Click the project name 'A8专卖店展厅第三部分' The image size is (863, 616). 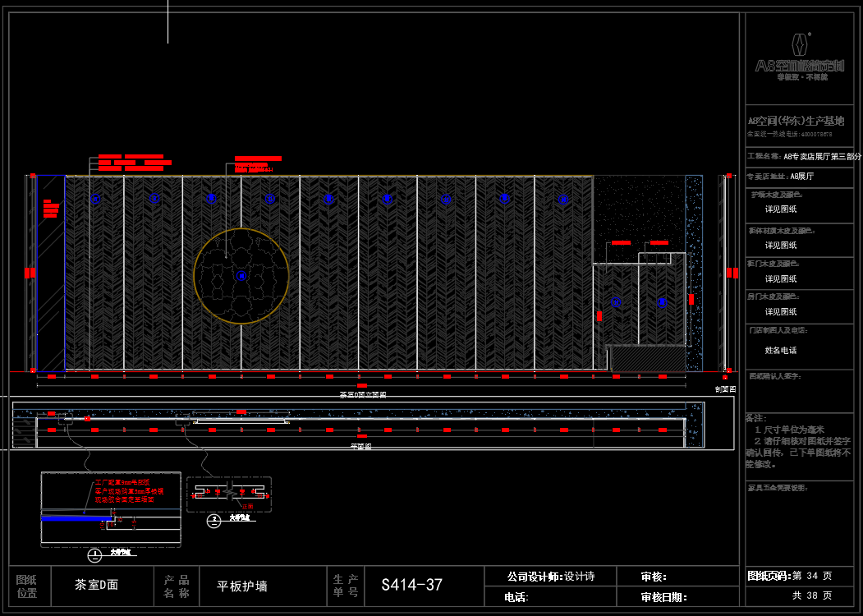pyautogui.click(x=822, y=156)
